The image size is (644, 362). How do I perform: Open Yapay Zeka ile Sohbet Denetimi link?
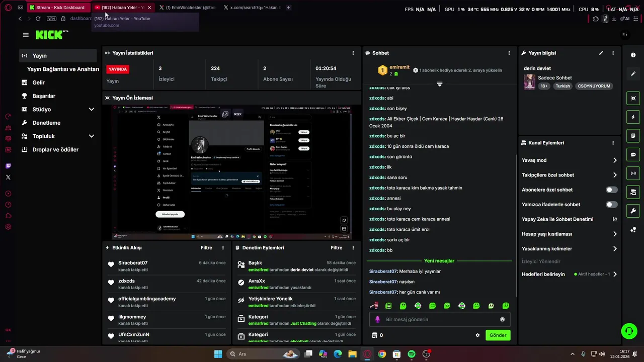(570, 219)
